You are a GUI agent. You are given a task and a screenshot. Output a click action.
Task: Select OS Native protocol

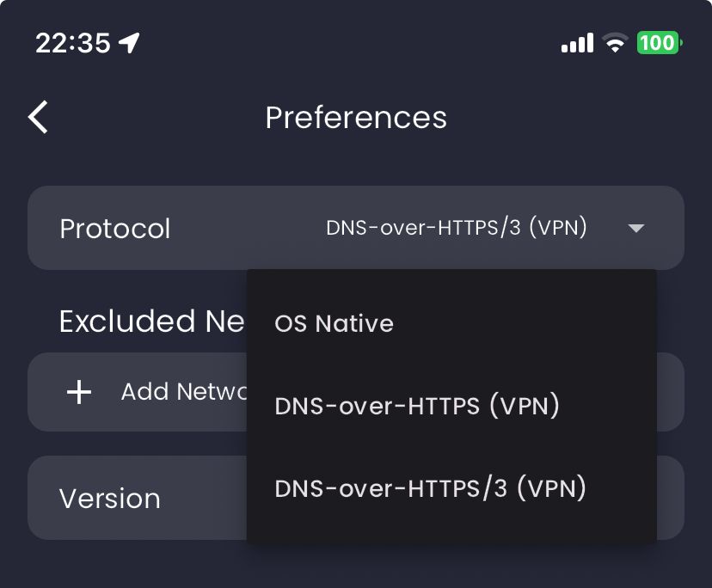coord(334,323)
